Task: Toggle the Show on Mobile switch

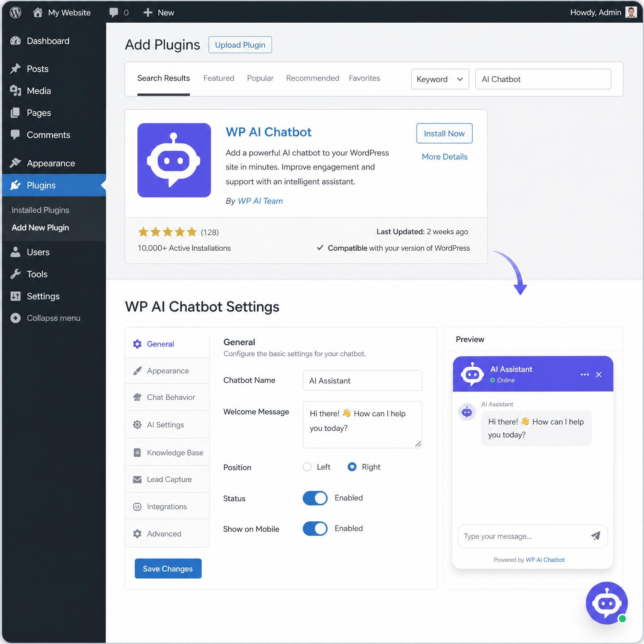Action: (x=315, y=529)
